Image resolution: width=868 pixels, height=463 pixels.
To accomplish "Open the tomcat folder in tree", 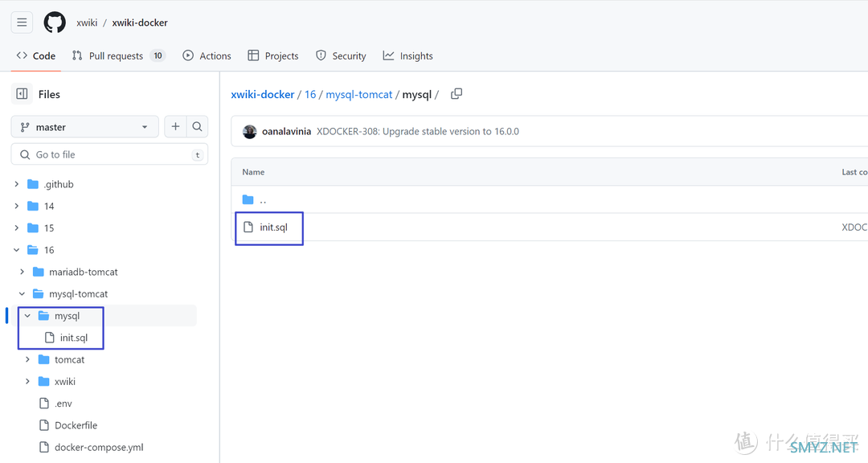I will tap(70, 359).
